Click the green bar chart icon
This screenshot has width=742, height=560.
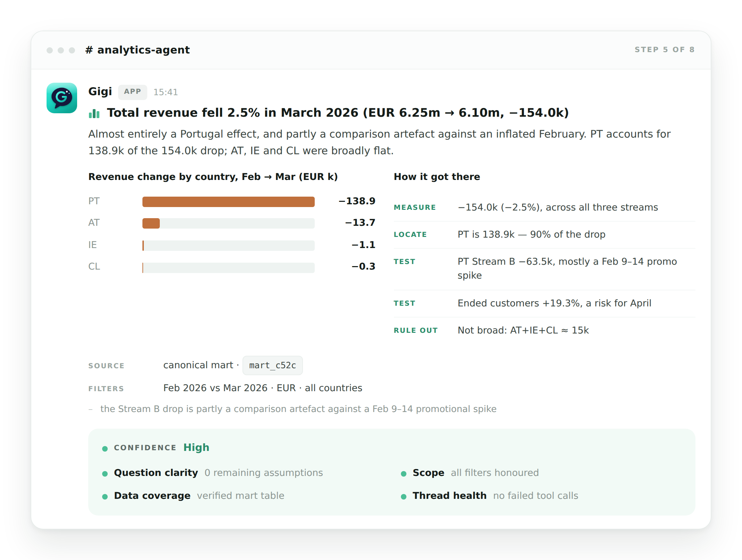pyautogui.click(x=94, y=113)
